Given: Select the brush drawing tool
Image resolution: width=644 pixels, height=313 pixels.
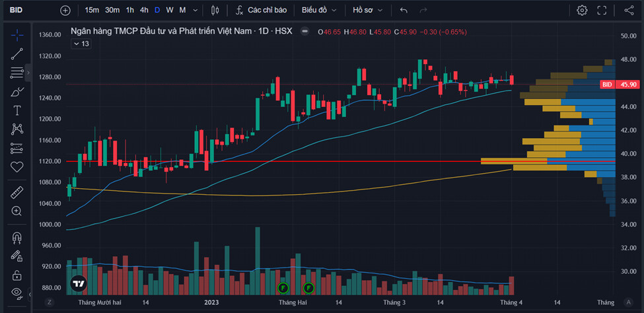Looking at the screenshot, I should (17, 92).
